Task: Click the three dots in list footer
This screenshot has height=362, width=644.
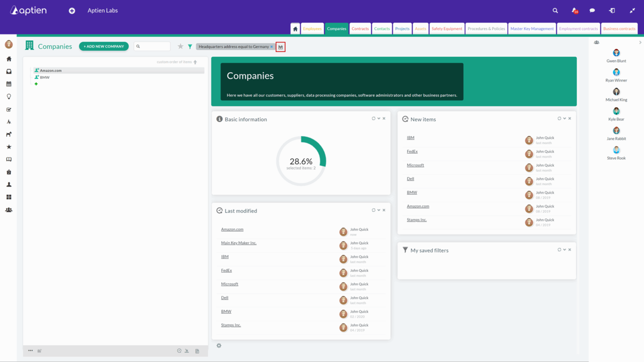Action: (x=31, y=351)
